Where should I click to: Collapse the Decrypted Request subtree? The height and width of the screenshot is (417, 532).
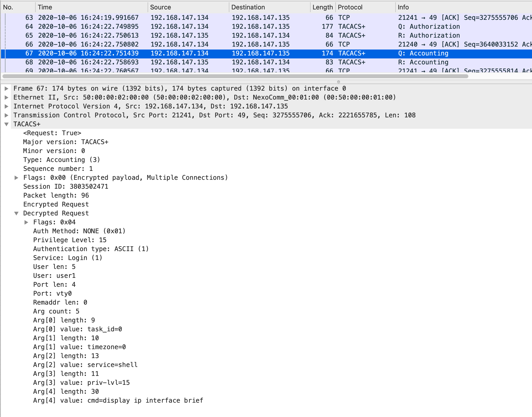[16, 213]
